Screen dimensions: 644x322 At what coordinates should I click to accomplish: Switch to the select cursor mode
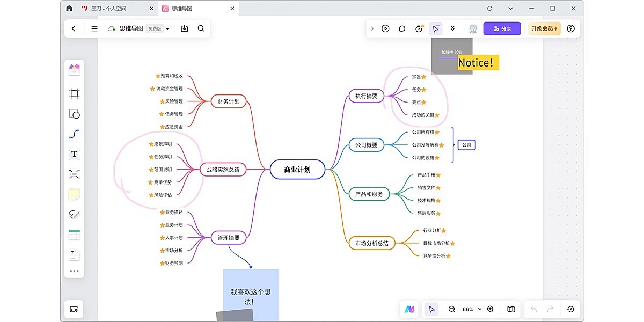431,309
